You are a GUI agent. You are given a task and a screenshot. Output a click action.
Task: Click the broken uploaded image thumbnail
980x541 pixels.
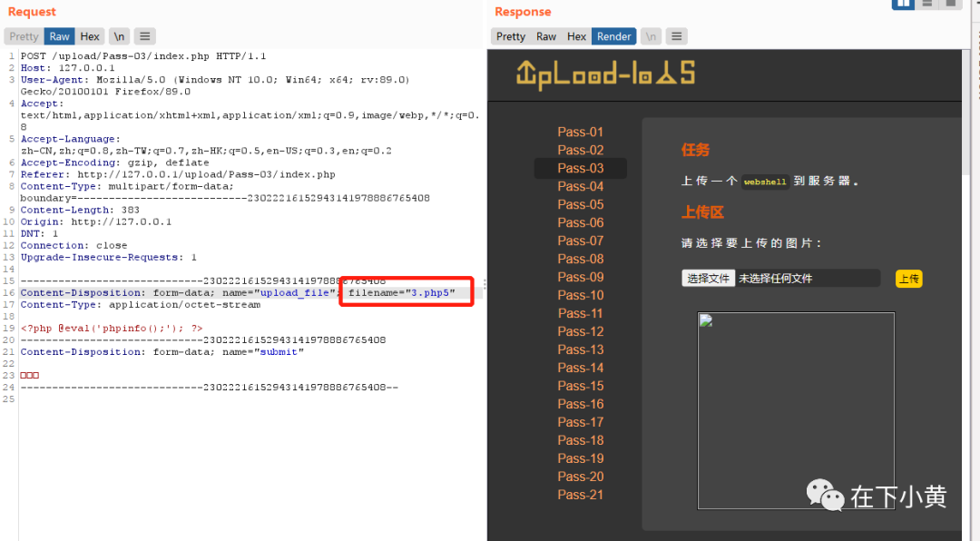pos(796,411)
